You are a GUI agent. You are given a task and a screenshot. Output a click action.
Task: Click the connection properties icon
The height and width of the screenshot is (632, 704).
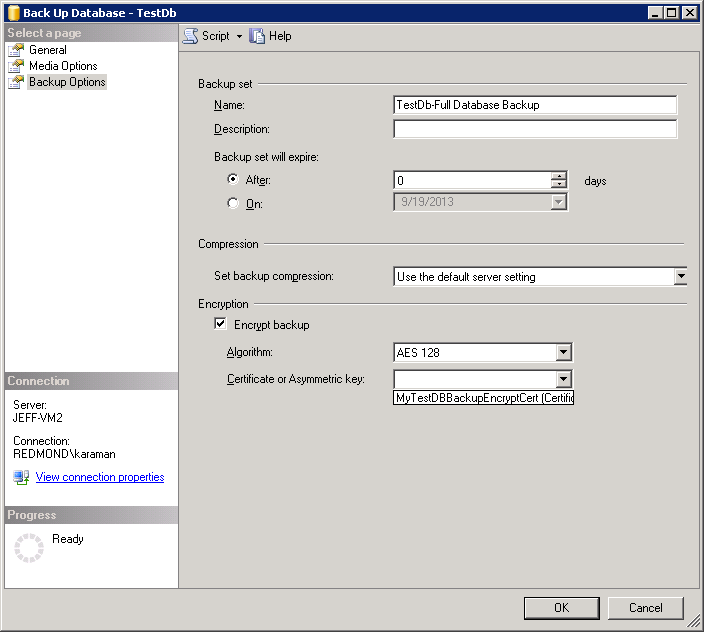pyautogui.click(x=21, y=478)
